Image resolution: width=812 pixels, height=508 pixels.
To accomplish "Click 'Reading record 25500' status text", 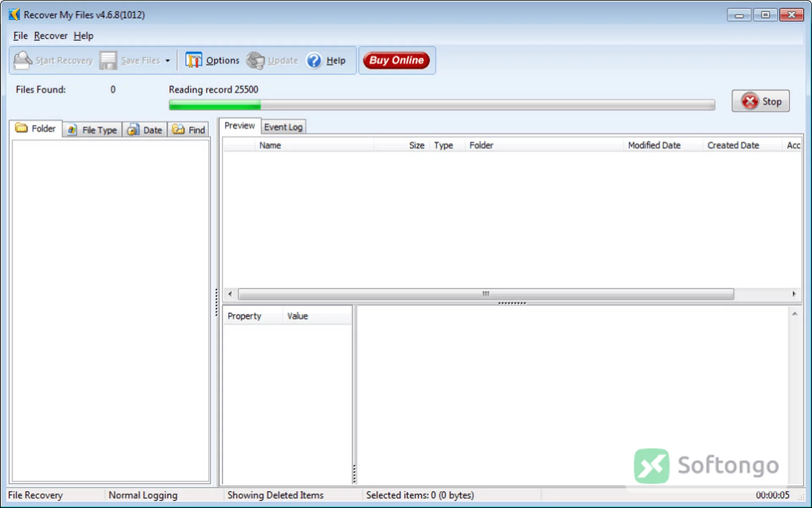I will [x=213, y=90].
